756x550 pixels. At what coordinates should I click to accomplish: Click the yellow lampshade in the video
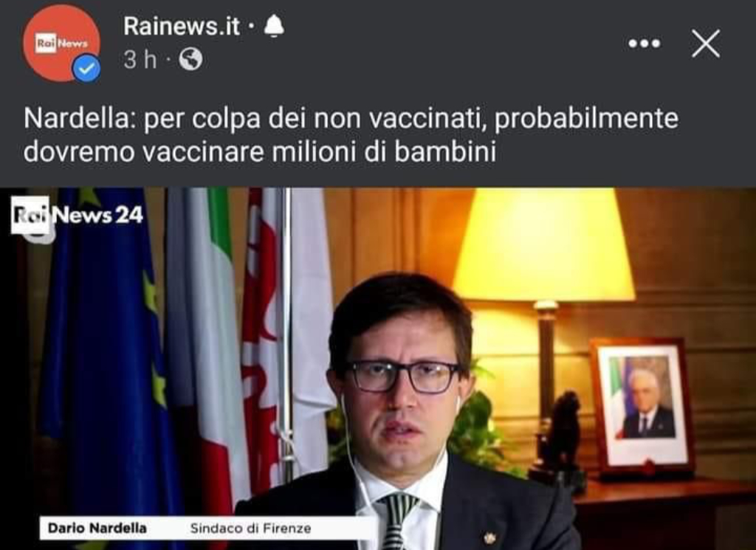[543, 244]
